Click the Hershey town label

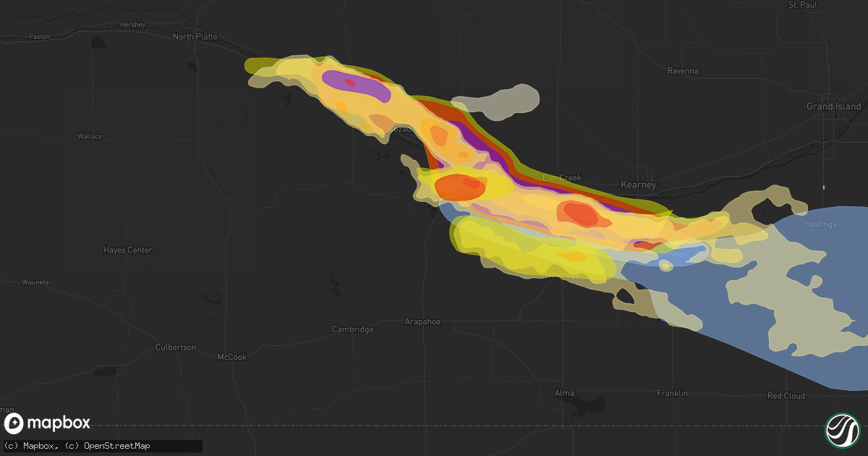[132, 25]
